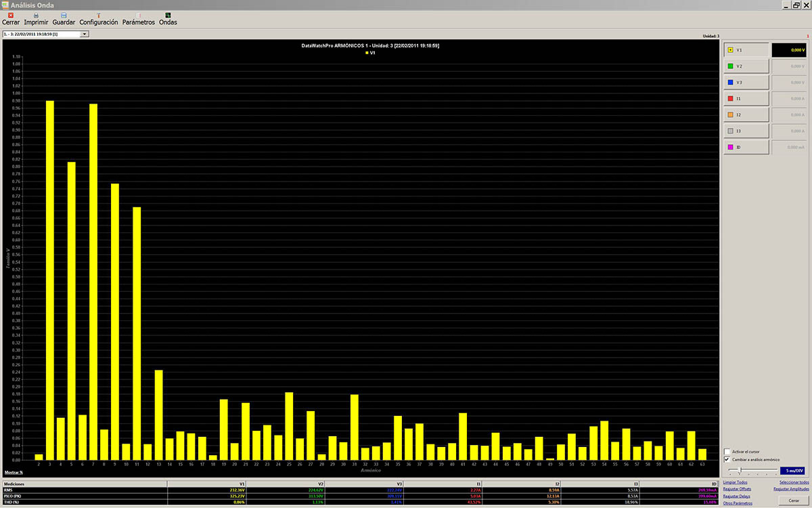
Task: Click the harmonic 7 bar
Action: (x=93, y=282)
